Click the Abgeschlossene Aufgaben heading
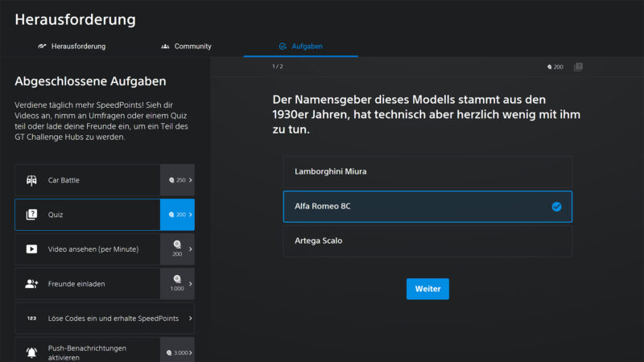The image size is (644, 362). 90,81
